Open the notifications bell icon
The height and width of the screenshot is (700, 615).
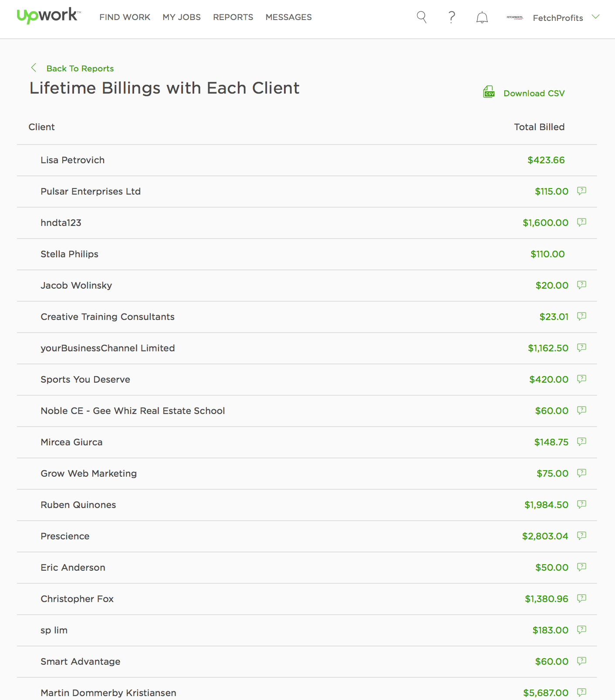[482, 17]
